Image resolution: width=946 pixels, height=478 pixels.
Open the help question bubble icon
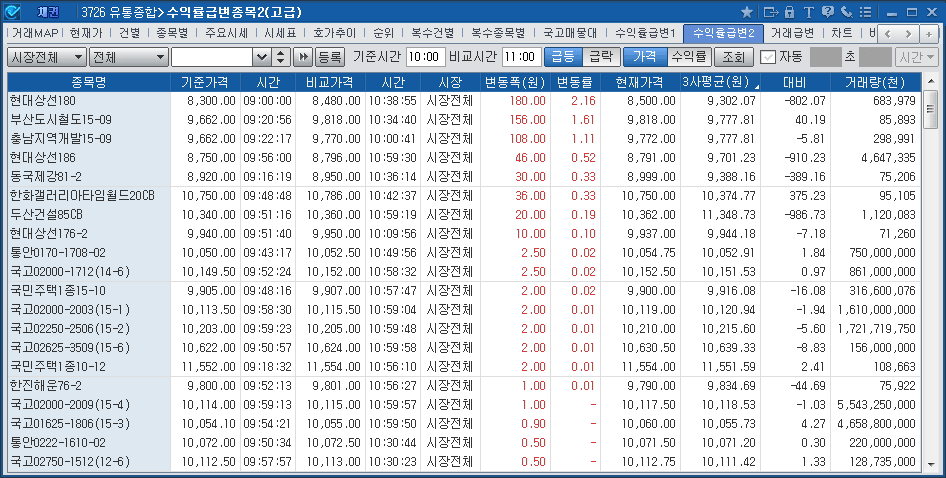tap(828, 12)
